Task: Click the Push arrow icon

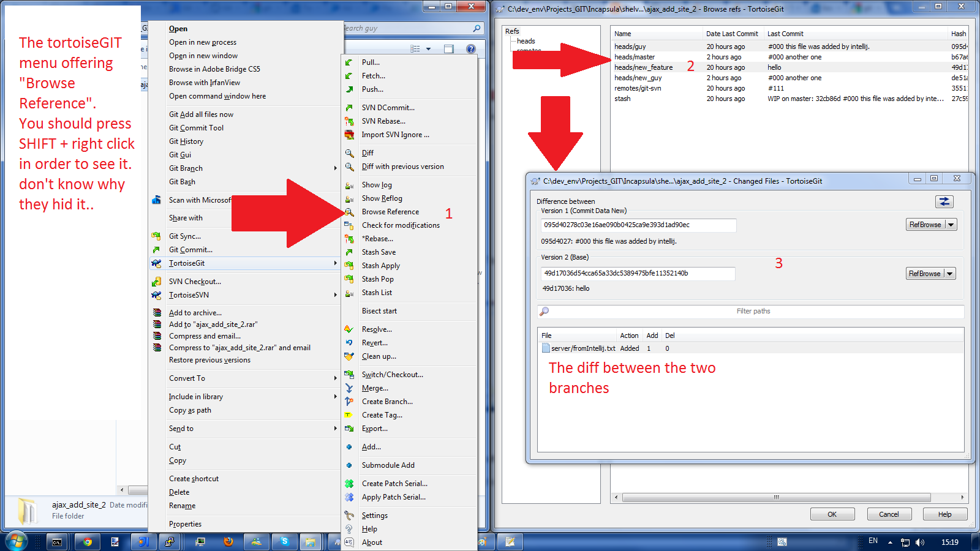Action: pyautogui.click(x=349, y=89)
